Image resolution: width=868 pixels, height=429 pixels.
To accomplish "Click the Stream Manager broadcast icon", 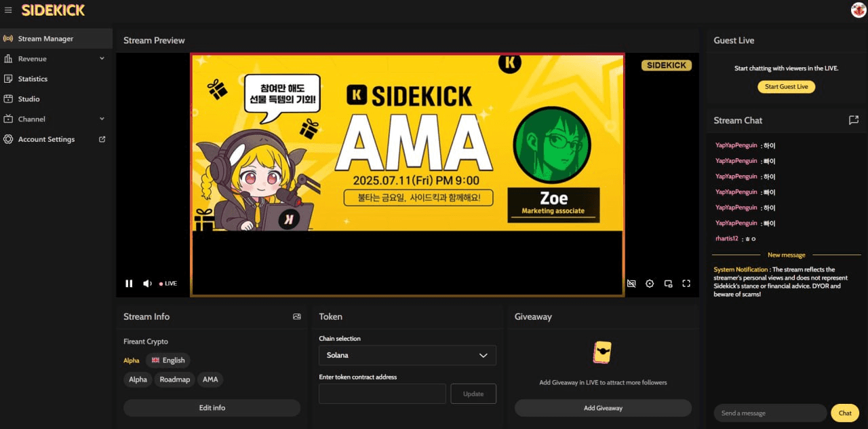I will (x=8, y=39).
